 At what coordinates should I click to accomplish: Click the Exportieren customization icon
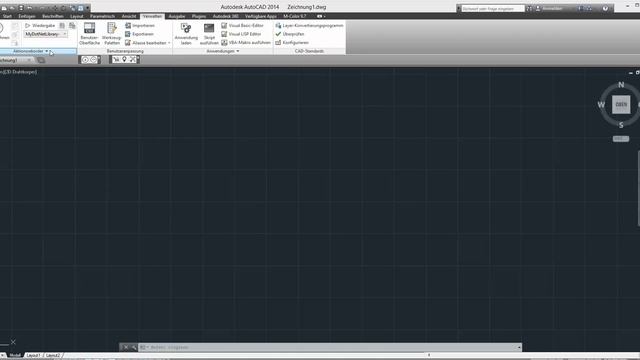pyautogui.click(x=128, y=34)
